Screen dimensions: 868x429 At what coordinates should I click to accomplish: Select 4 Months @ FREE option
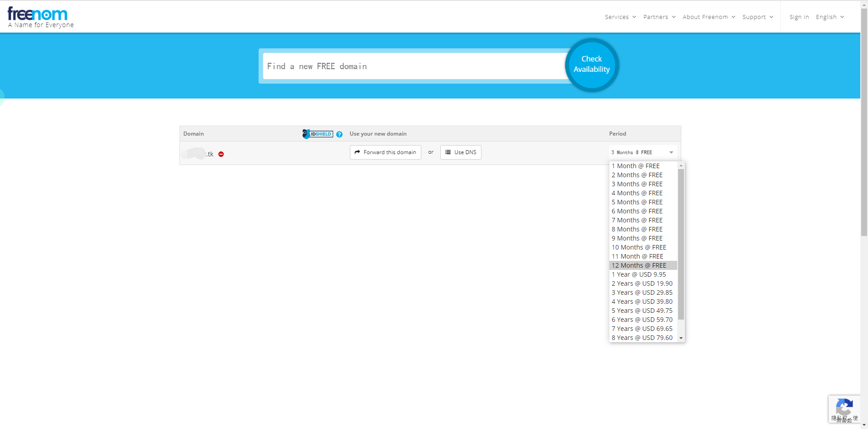coord(643,193)
